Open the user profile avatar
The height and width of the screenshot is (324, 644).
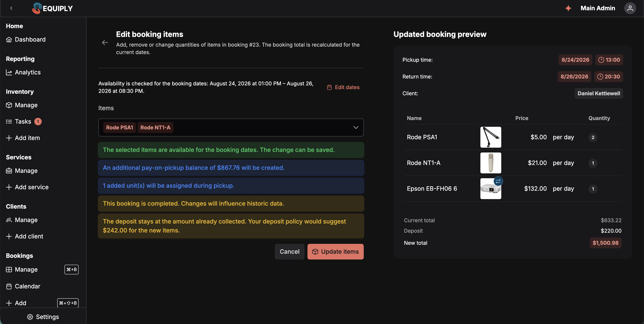point(630,8)
